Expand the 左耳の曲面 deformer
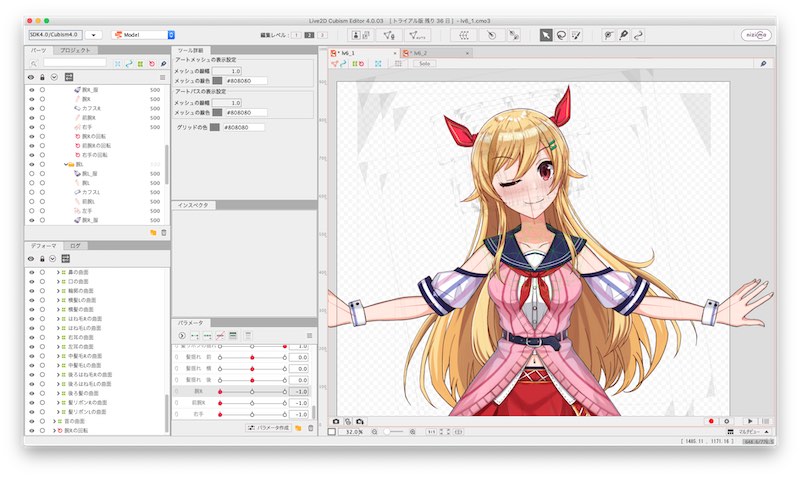This screenshot has height=477, width=800. 58,346
